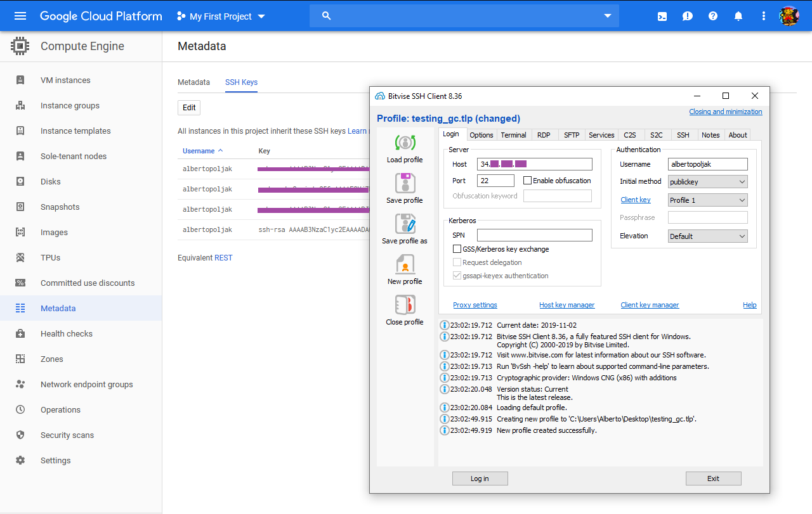Click the Operations clock icon
The image size is (812, 514).
tap(20, 410)
